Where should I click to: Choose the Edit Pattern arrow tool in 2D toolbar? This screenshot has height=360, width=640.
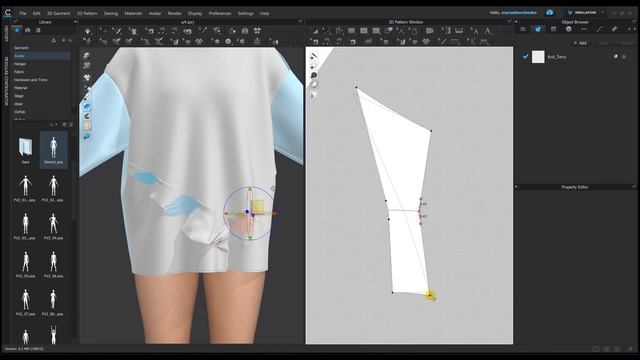click(x=315, y=31)
